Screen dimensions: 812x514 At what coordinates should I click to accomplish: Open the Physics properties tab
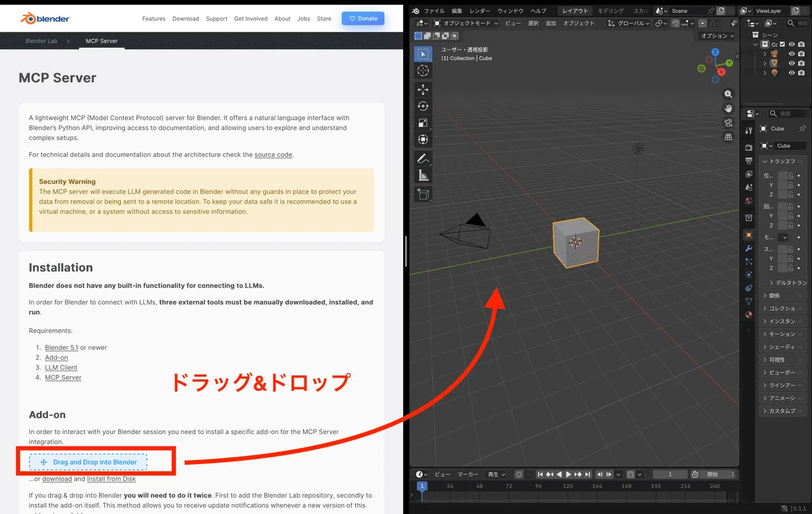748,275
